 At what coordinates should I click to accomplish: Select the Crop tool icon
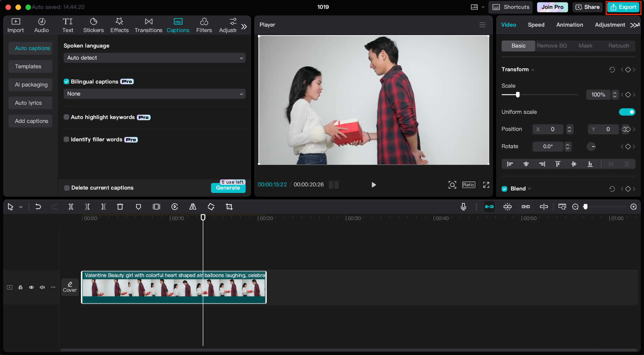(x=229, y=207)
